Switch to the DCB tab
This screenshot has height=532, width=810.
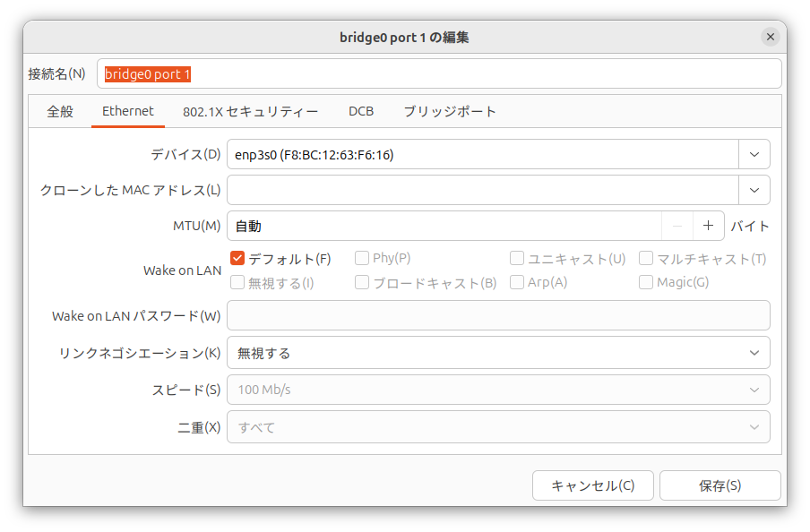tap(361, 112)
